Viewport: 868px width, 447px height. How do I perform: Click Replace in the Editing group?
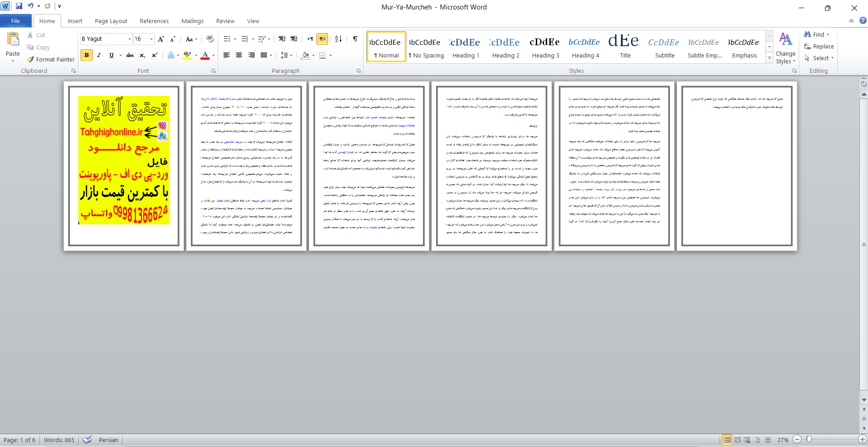[x=819, y=46]
